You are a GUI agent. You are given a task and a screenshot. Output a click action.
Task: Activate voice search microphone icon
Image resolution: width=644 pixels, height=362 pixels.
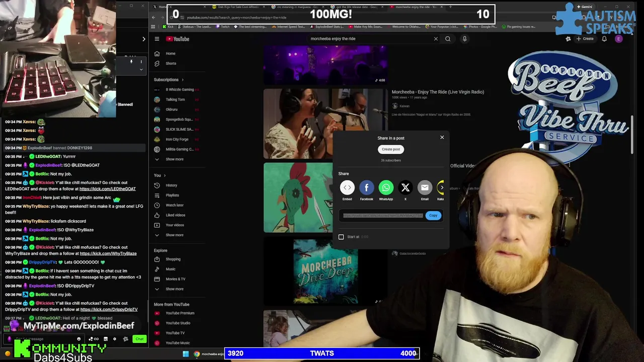pyautogui.click(x=464, y=39)
